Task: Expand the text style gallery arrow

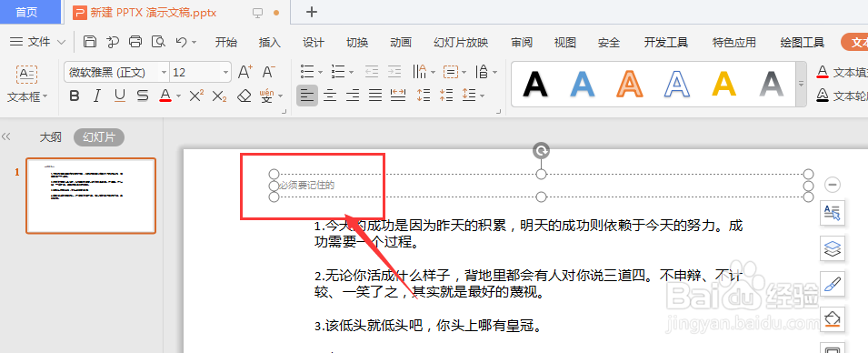Action: pyautogui.click(x=801, y=85)
